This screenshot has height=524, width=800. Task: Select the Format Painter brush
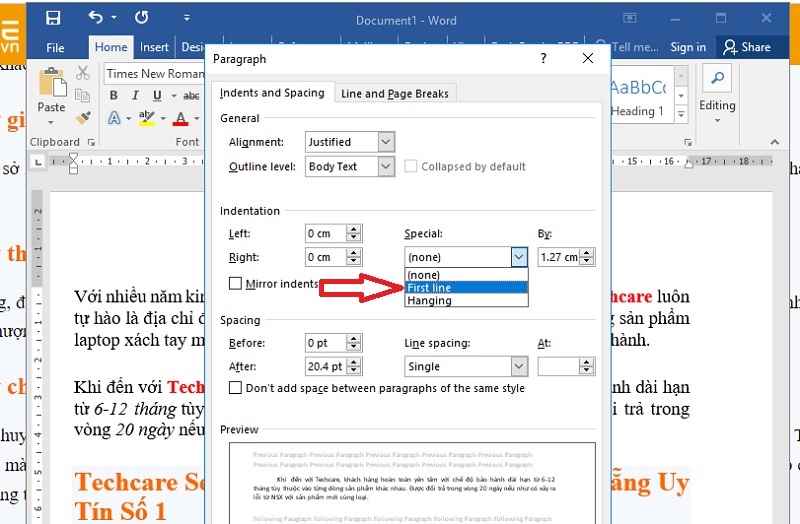pyautogui.click(x=83, y=118)
